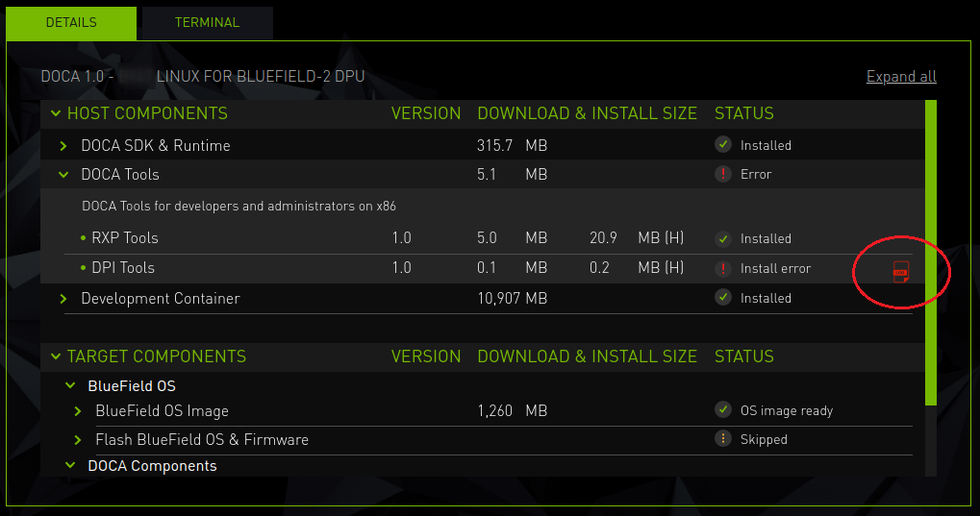
Task: Expand the Development Container row
Action: point(63,299)
